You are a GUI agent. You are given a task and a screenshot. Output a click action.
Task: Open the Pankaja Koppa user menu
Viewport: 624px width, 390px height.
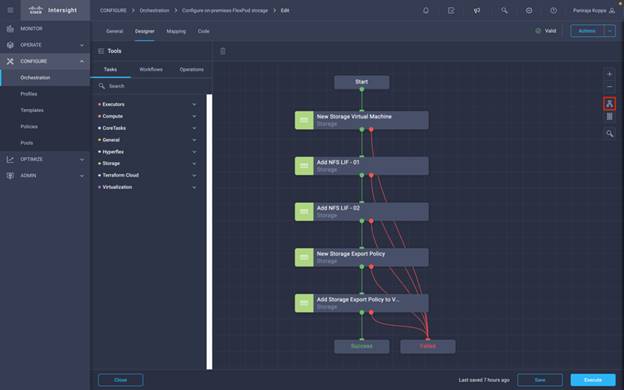(x=594, y=11)
